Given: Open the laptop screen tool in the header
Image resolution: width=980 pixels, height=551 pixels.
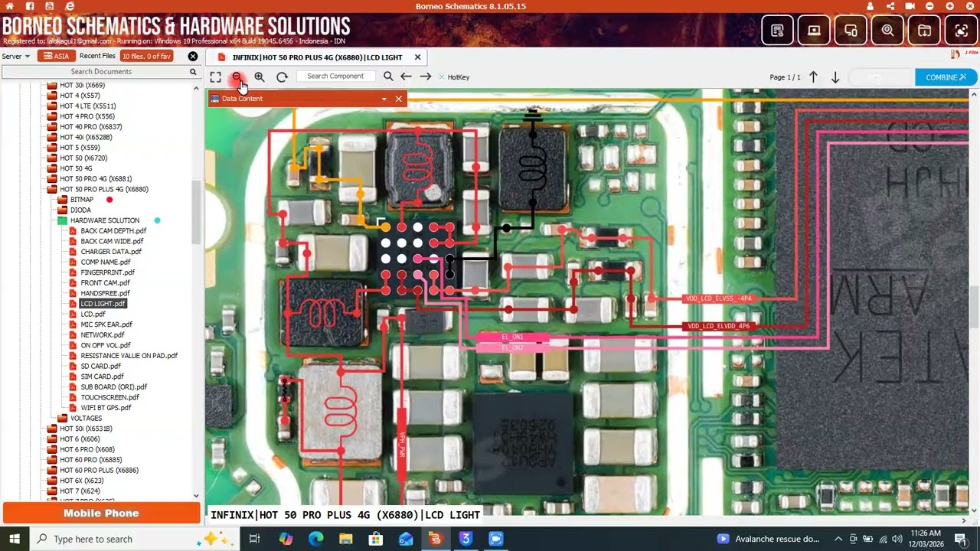Looking at the screenshot, I should 814,31.
